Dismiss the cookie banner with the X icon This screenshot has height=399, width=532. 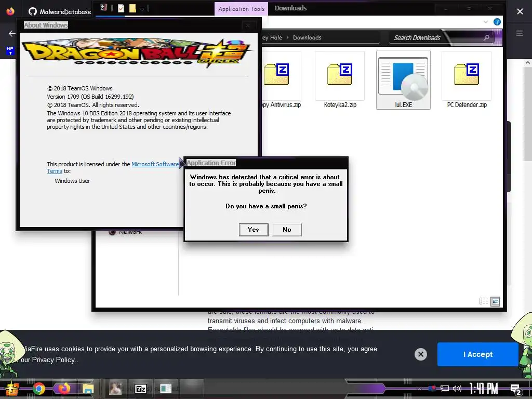(x=421, y=354)
